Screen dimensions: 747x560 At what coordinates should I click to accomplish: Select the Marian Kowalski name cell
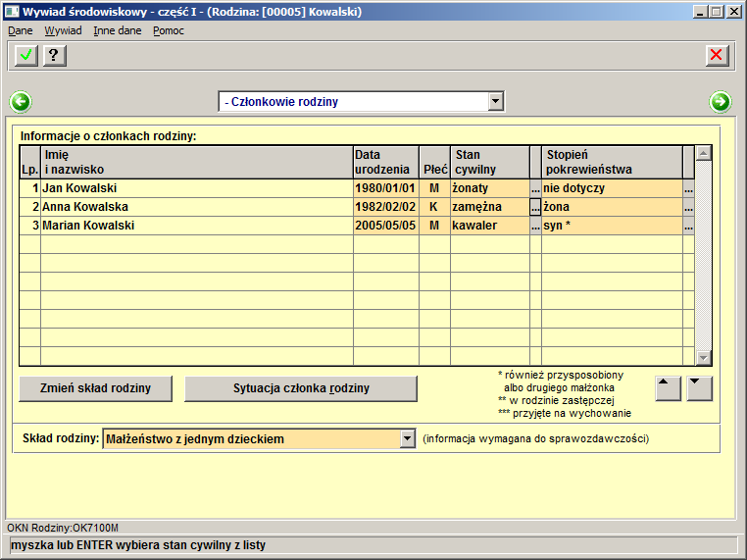pos(197,226)
